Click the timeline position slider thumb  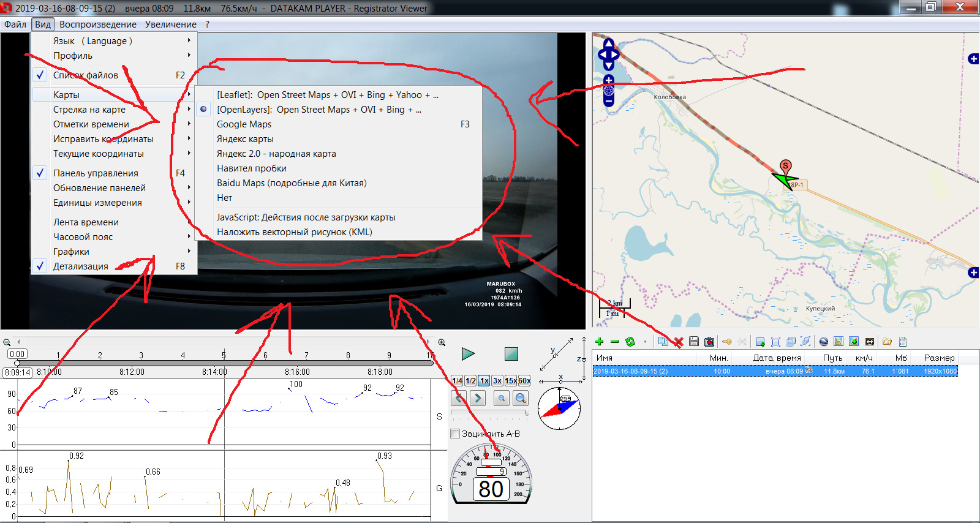tap(17, 363)
